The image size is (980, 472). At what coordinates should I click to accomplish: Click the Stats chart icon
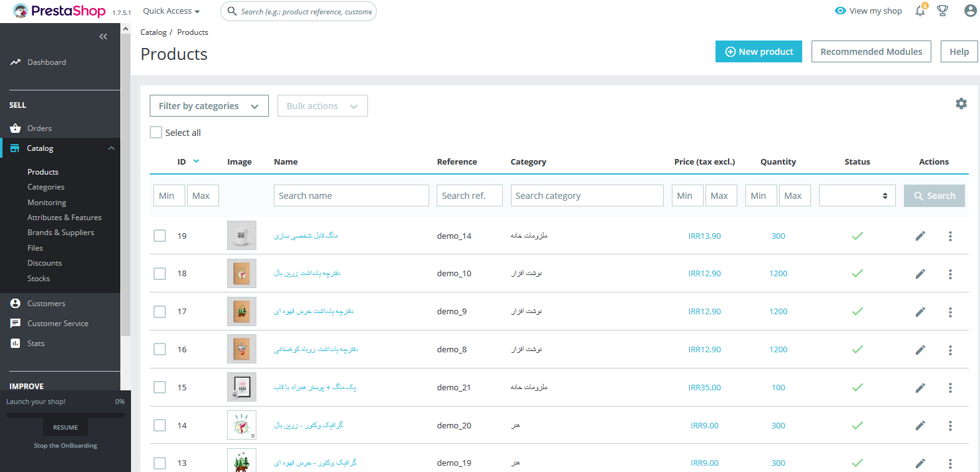[x=16, y=344]
